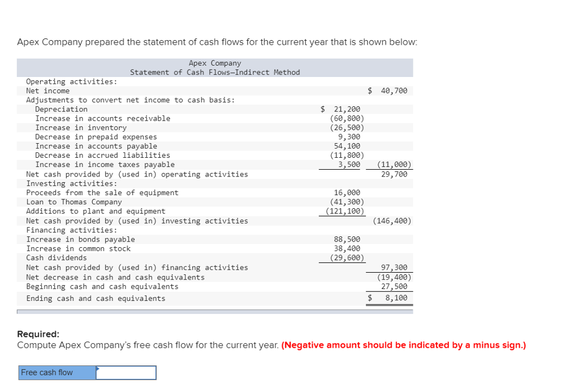Click the Decrease in accrued liabilities entry

92,155
